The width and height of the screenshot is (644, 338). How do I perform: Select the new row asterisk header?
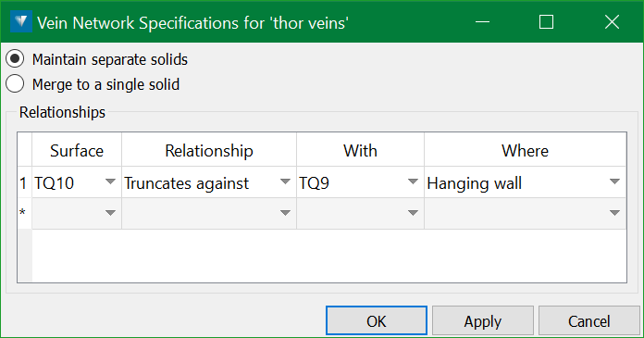pyautogui.click(x=24, y=213)
